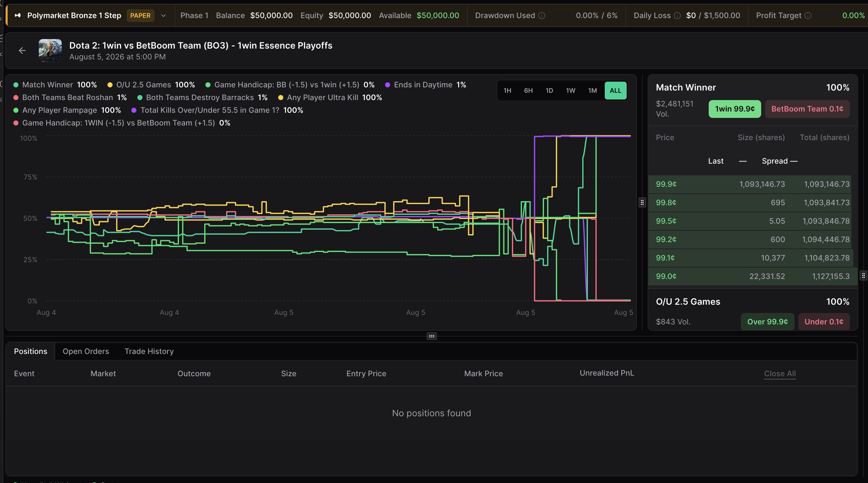
Task: Click the chart and order book divider handle
Action: tap(642, 203)
